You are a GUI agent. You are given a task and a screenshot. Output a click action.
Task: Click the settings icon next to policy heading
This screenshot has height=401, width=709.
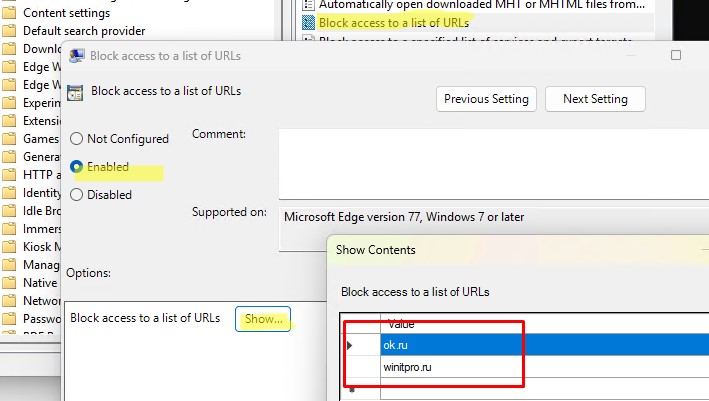(x=75, y=92)
